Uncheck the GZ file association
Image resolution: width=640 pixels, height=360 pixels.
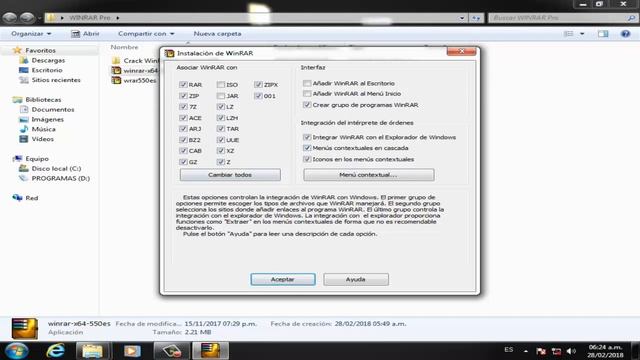coord(183,162)
